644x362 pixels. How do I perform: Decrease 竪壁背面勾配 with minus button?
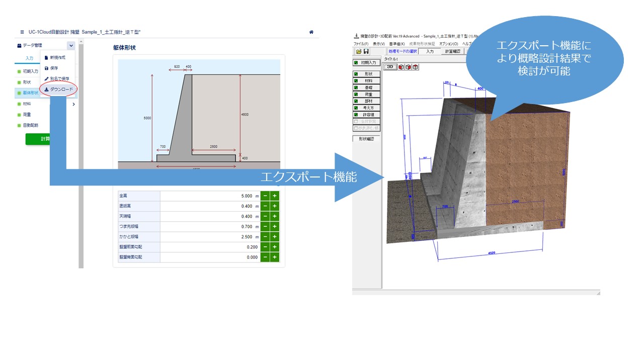265,257
